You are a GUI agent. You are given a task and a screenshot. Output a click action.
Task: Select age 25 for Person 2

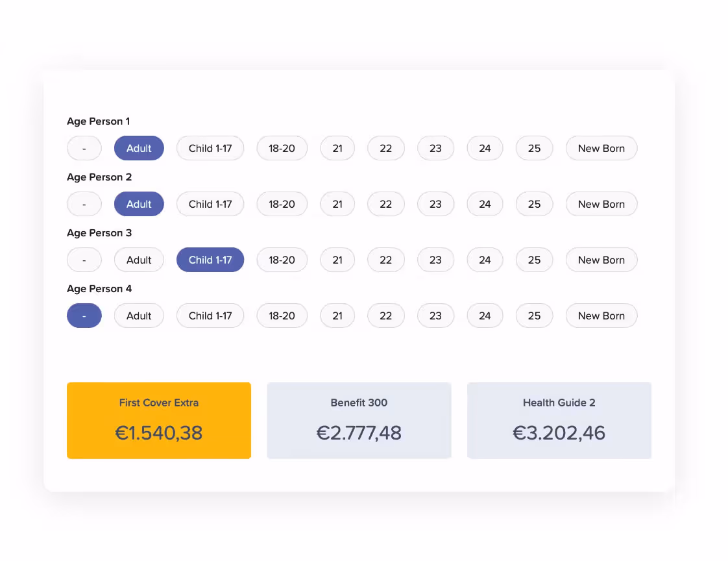pyautogui.click(x=534, y=204)
